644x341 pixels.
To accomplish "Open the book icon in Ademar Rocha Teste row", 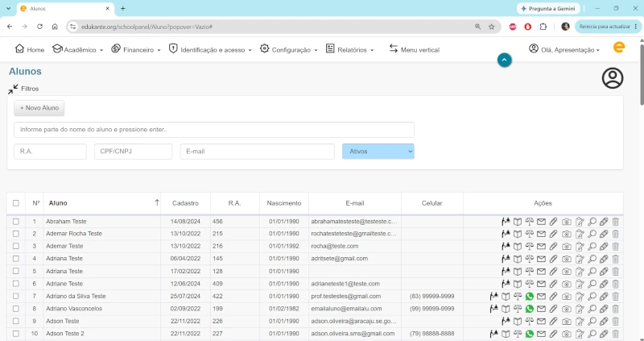I will click(518, 234).
